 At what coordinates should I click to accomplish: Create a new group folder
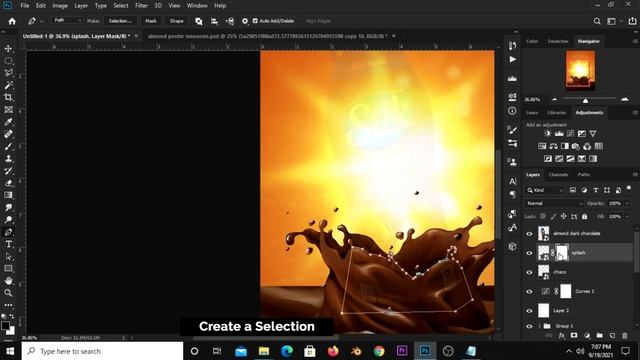(x=599, y=336)
